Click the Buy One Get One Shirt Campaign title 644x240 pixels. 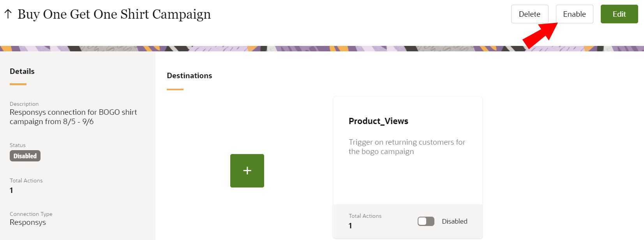coord(114,14)
